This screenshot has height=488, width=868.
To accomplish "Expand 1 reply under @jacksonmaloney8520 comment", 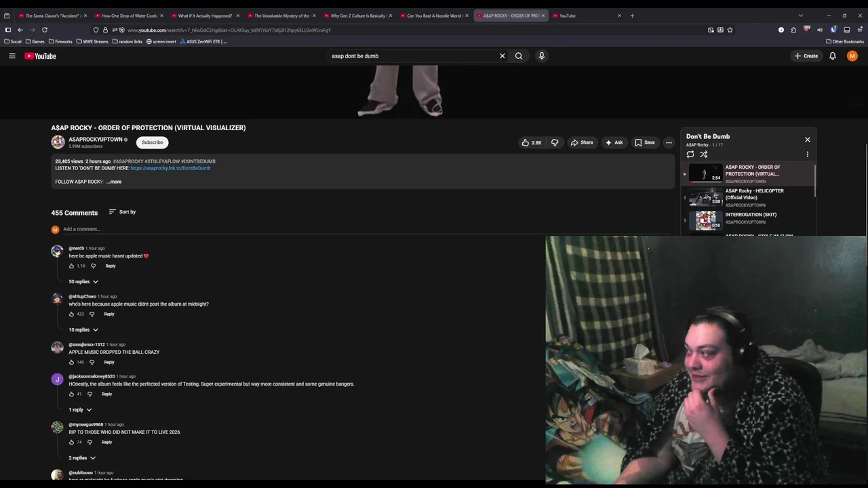I will 80,410.
